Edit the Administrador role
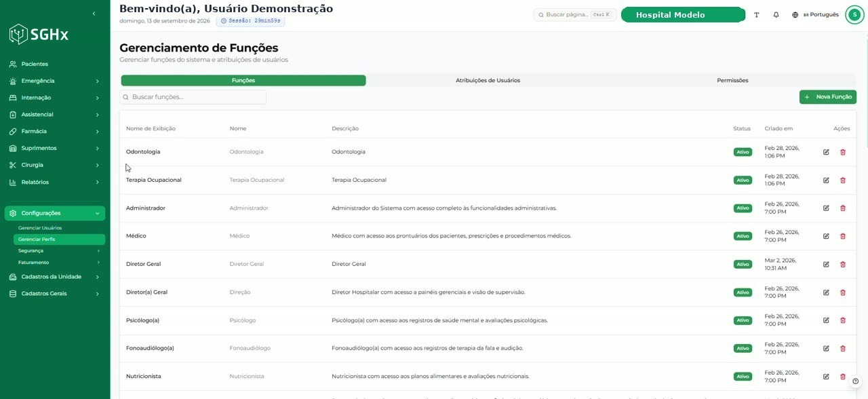Viewport: 868px width, 399px height. [826, 208]
